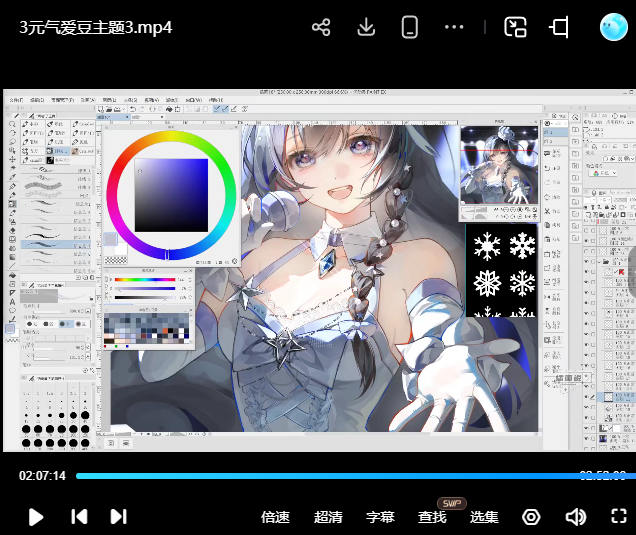Open the 超清 video quality options
Viewport: 636px width, 535px height.
(x=328, y=517)
